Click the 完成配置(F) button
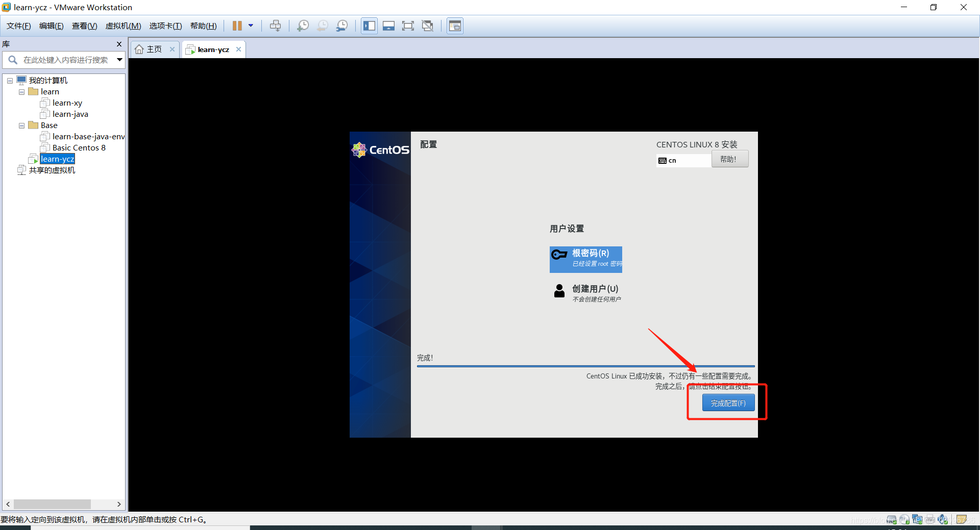 tap(728, 403)
